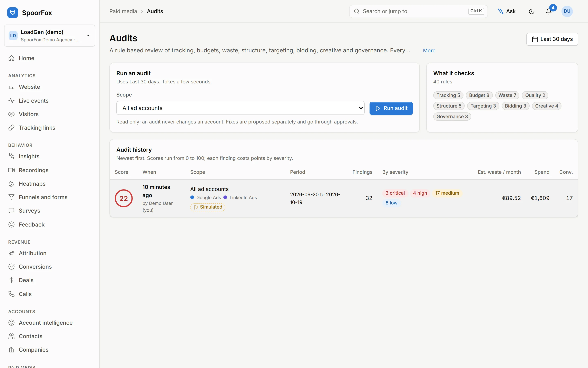Click the search magnifier icon
588x368 pixels.
coord(356,11)
